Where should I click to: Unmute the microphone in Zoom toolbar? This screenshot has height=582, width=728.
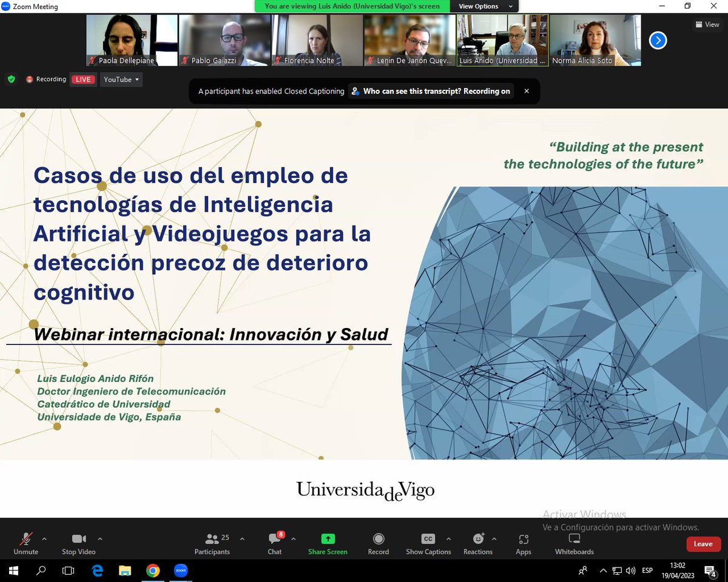(x=25, y=543)
